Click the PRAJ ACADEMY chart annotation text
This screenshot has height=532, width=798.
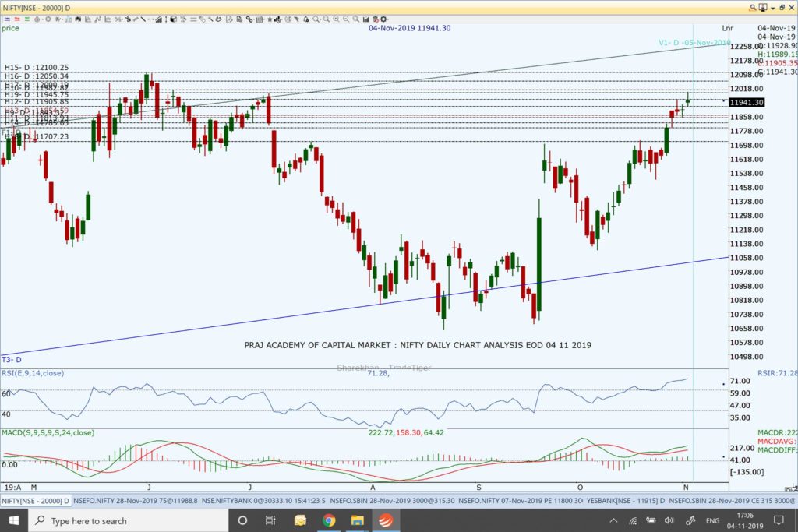coord(418,345)
